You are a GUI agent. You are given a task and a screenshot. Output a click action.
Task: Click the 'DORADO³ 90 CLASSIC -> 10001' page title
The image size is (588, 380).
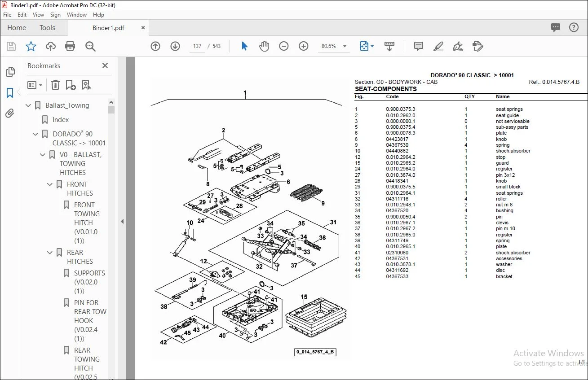click(x=472, y=75)
